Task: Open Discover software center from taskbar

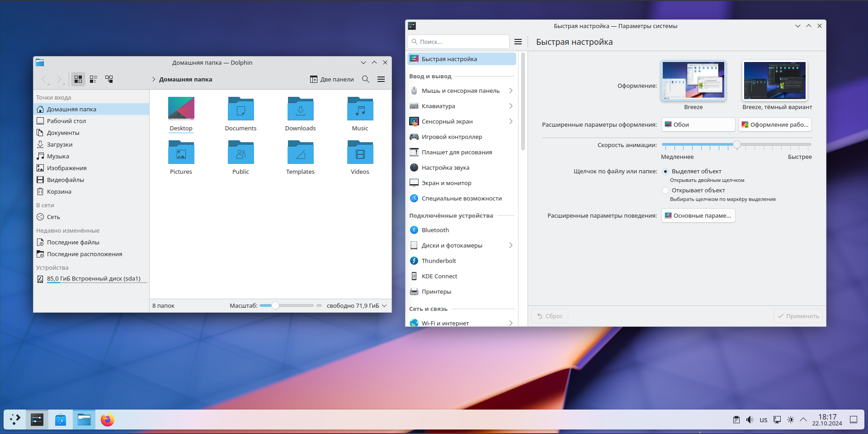Action: [61, 420]
